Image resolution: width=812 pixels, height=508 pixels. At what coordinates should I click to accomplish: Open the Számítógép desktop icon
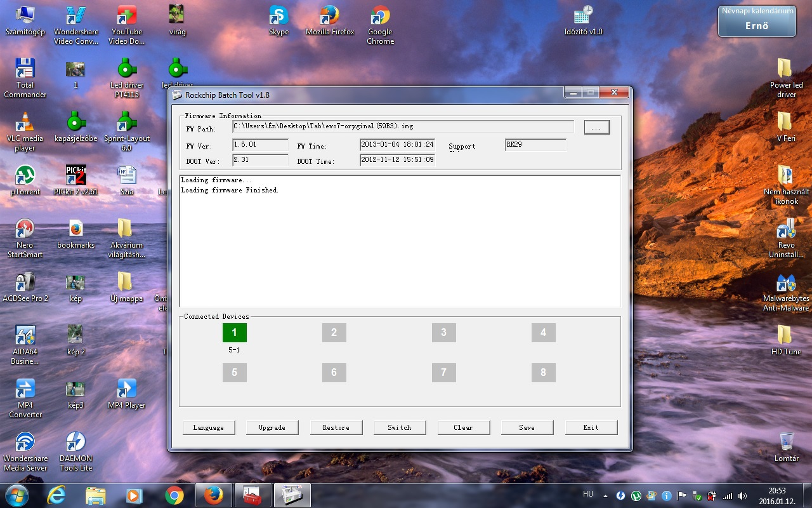25,20
